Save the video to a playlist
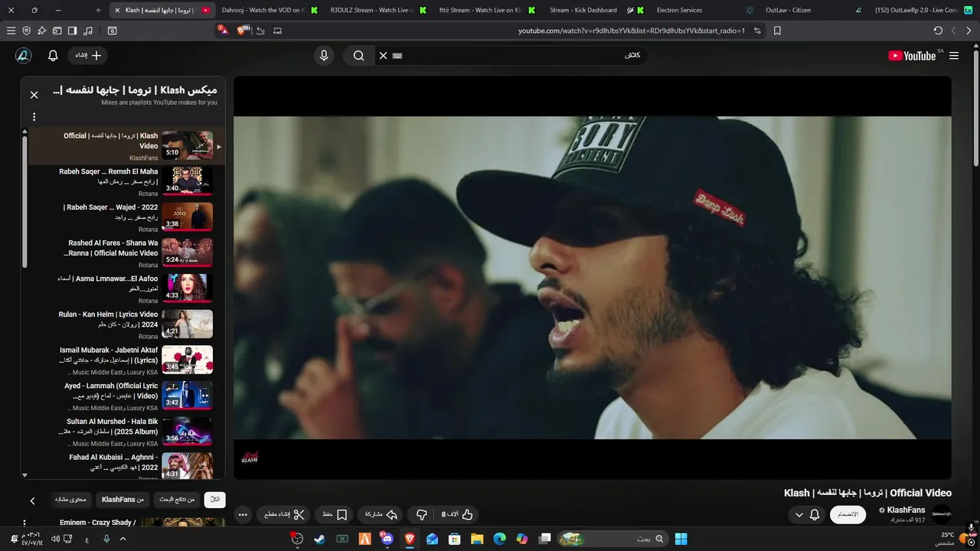This screenshot has height=551, width=980. pos(335,515)
